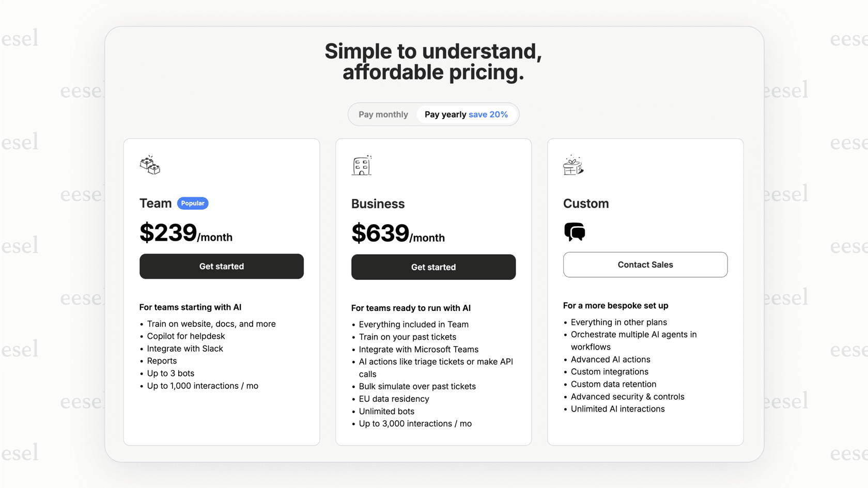Get started with the Business plan
Image resolution: width=868 pixels, height=488 pixels.
pos(433,267)
